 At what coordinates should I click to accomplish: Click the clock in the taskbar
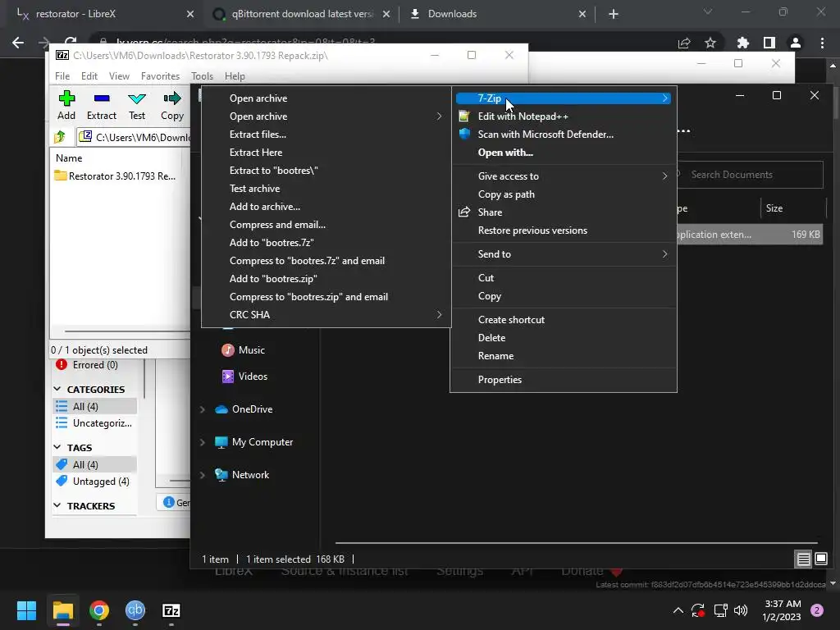[x=782, y=610]
